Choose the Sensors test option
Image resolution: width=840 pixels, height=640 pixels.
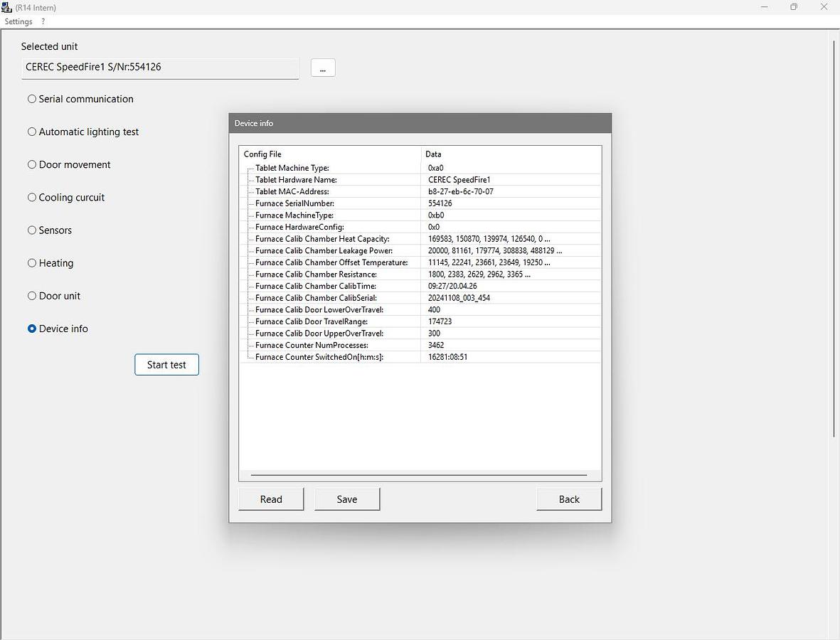coord(32,230)
